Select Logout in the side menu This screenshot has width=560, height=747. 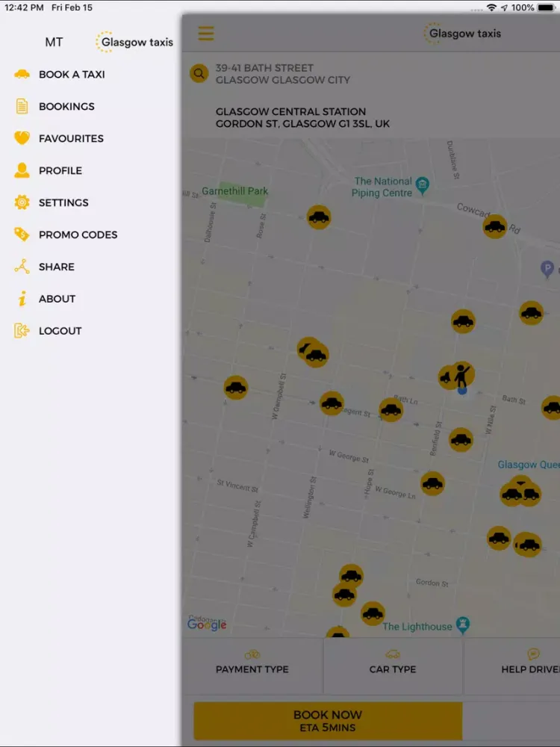pyautogui.click(x=60, y=331)
